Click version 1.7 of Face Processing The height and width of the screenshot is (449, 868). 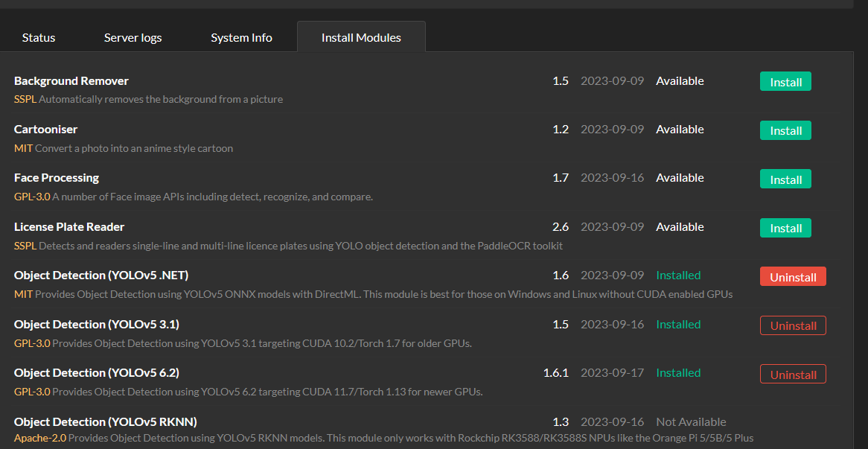pyautogui.click(x=561, y=178)
